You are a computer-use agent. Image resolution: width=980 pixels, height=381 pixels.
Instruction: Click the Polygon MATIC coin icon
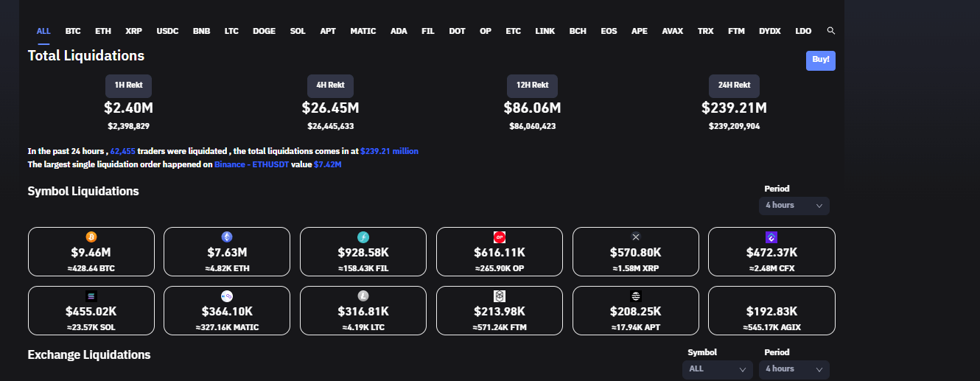227,296
